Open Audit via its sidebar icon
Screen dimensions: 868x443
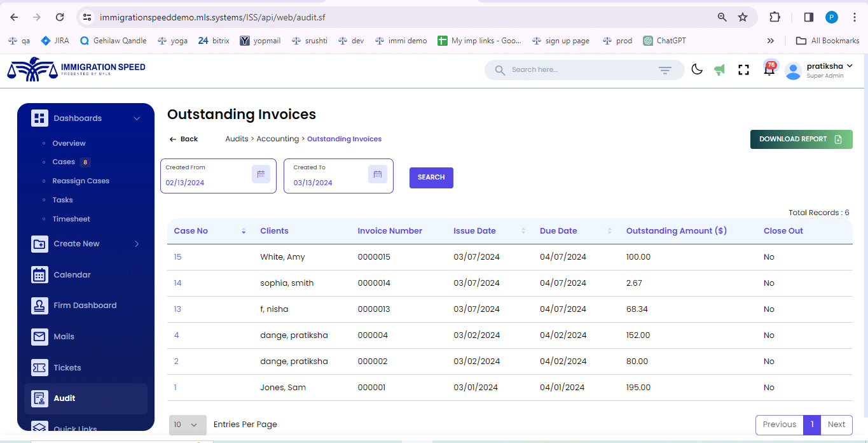coord(39,398)
